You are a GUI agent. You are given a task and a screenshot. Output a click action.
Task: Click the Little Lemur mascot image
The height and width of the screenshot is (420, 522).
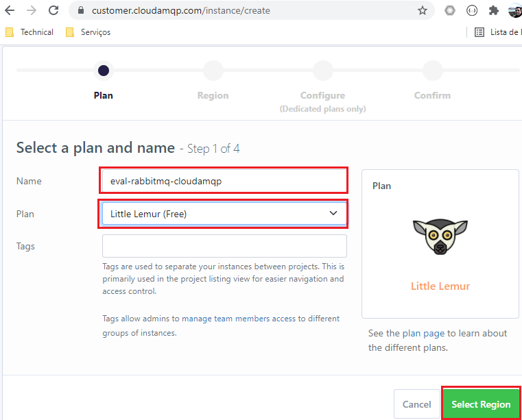pos(440,236)
